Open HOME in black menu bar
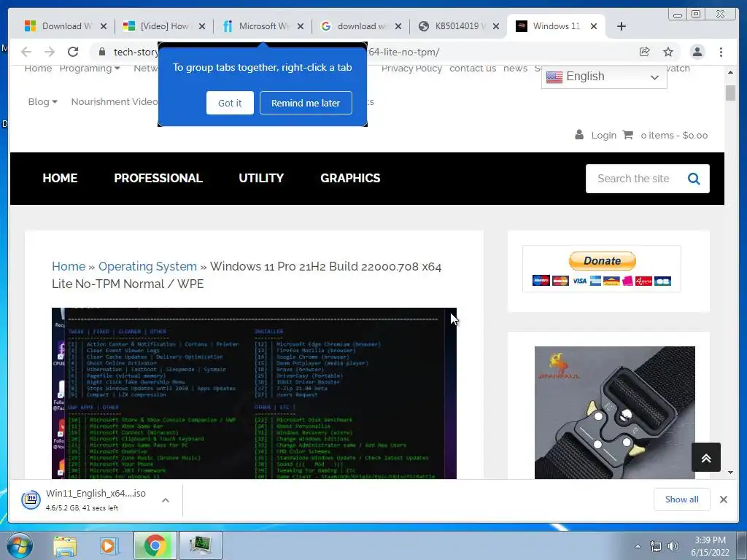 [x=60, y=178]
